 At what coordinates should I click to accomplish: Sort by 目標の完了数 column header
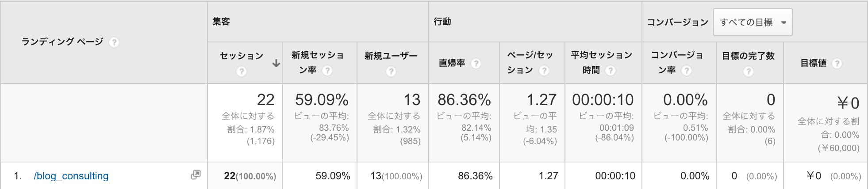pyautogui.click(x=748, y=56)
